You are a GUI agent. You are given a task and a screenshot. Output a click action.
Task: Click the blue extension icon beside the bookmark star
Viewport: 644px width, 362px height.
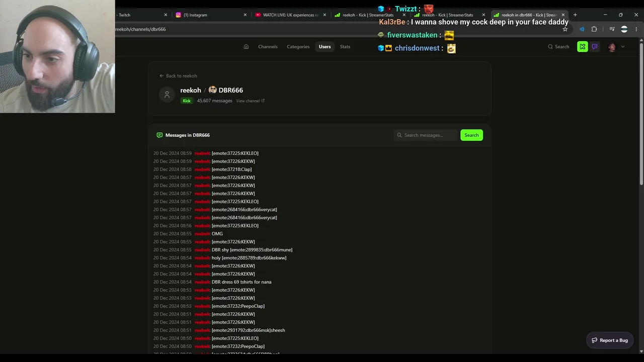[582, 29]
